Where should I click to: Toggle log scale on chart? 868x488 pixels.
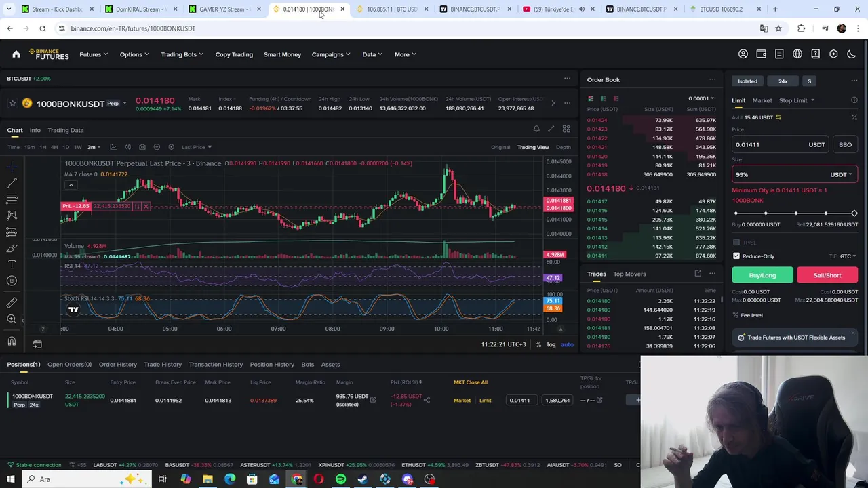551,344
